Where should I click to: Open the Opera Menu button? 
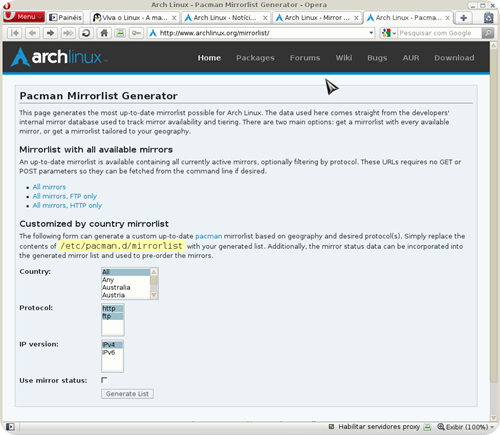click(x=24, y=17)
